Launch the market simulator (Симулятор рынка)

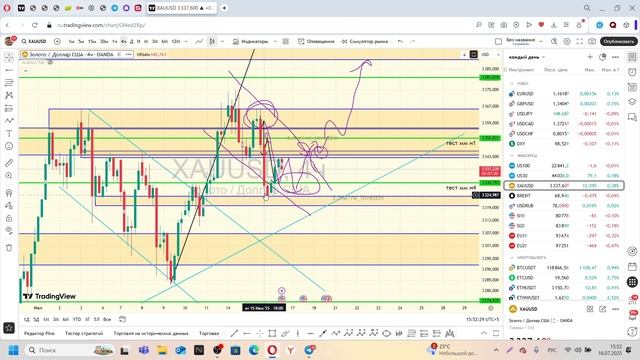click(x=364, y=41)
